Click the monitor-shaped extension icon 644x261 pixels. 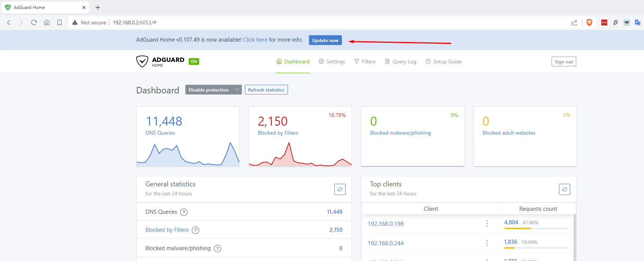point(627,22)
